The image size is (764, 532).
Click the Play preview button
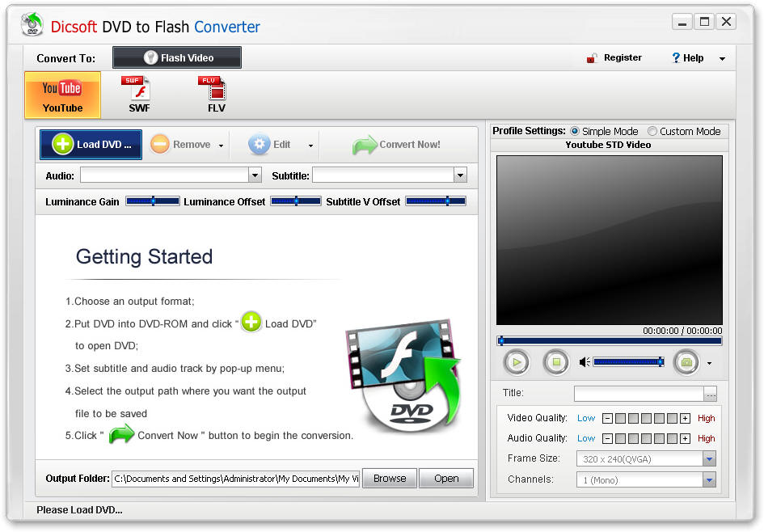click(517, 362)
